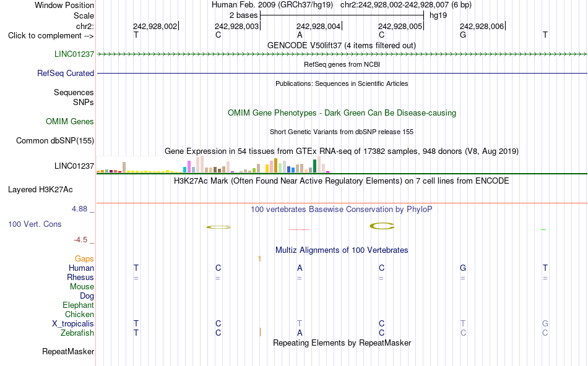The image size is (588, 366).
Task: Click the Dog species label
Action: tap(87, 296)
